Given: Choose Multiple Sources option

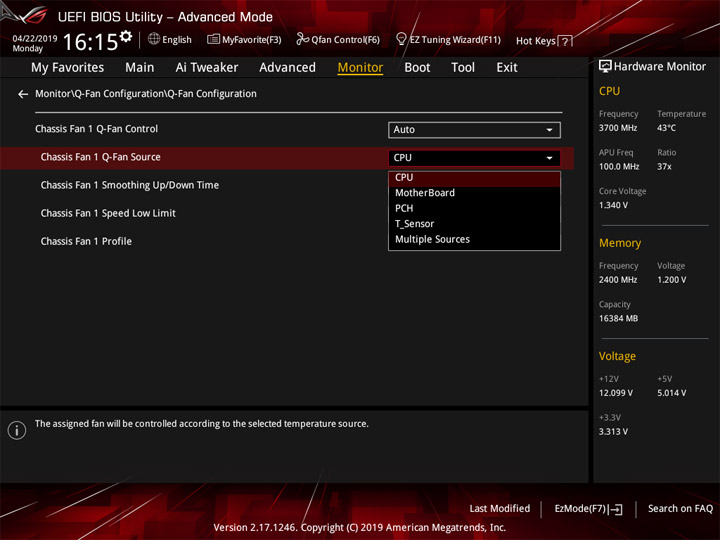Looking at the screenshot, I should pyautogui.click(x=474, y=240).
